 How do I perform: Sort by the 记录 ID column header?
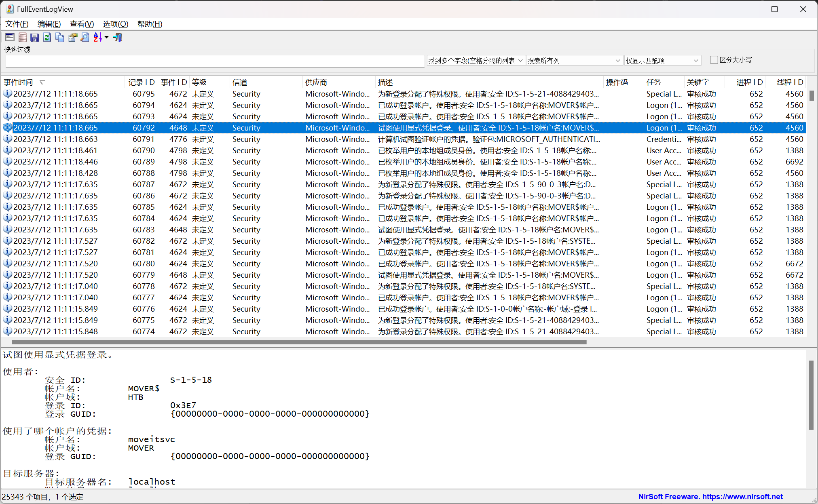[x=141, y=82]
